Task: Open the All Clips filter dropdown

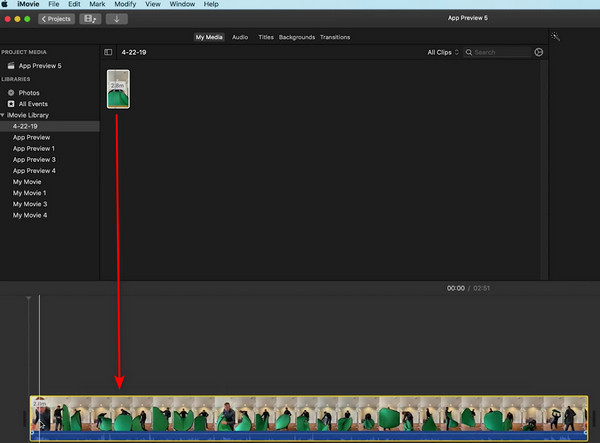Action: pos(443,52)
